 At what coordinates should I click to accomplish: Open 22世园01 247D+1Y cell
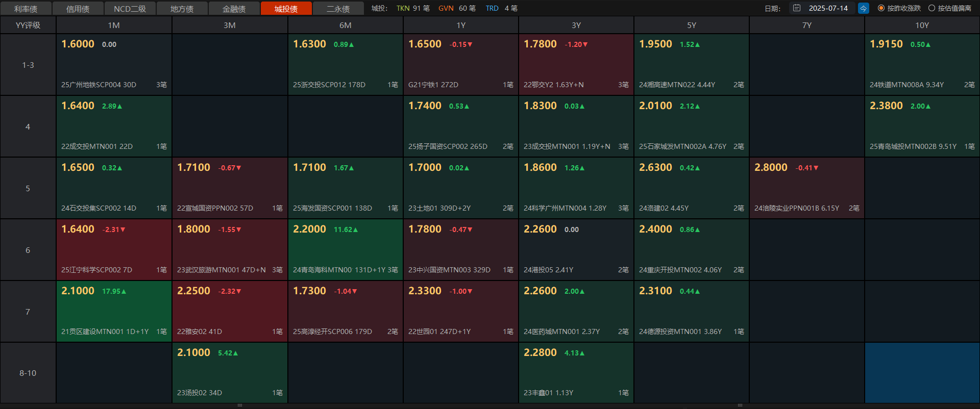pos(461,312)
